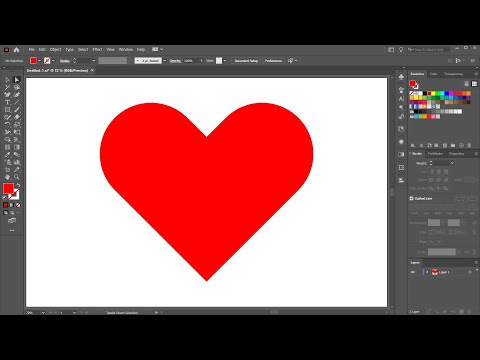Select the Shape Builder tool
This screenshot has width=480, height=360.
click(7, 140)
